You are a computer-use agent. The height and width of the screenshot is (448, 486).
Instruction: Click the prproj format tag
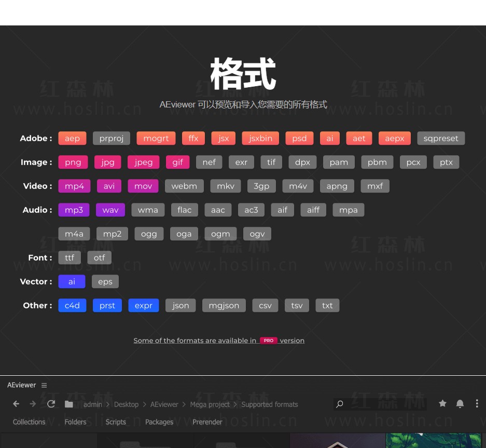(x=112, y=139)
